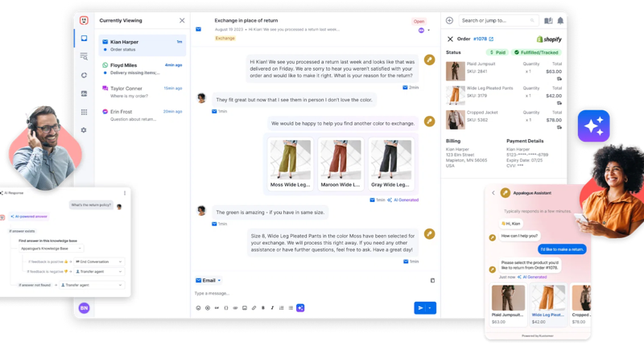Open the image-like dashboard icon in sidebar

pos(84,93)
